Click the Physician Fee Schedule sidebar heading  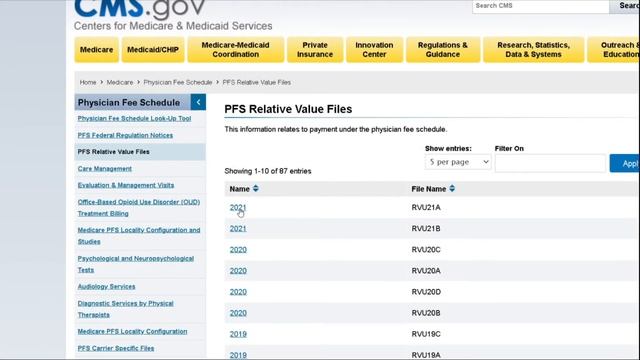(129, 102)
